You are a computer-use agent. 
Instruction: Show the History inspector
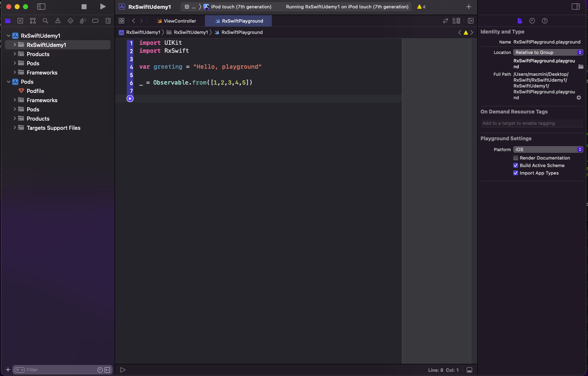tap(532, 21)
